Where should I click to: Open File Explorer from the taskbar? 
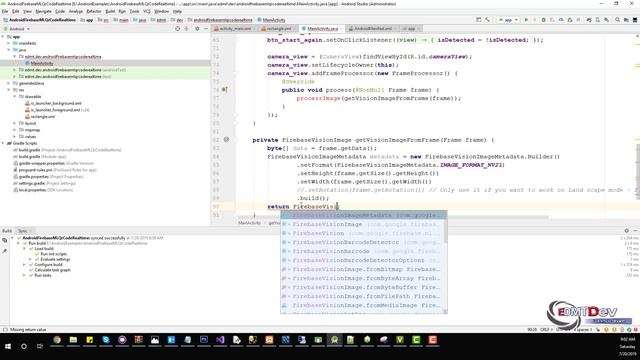click(73, 340)
